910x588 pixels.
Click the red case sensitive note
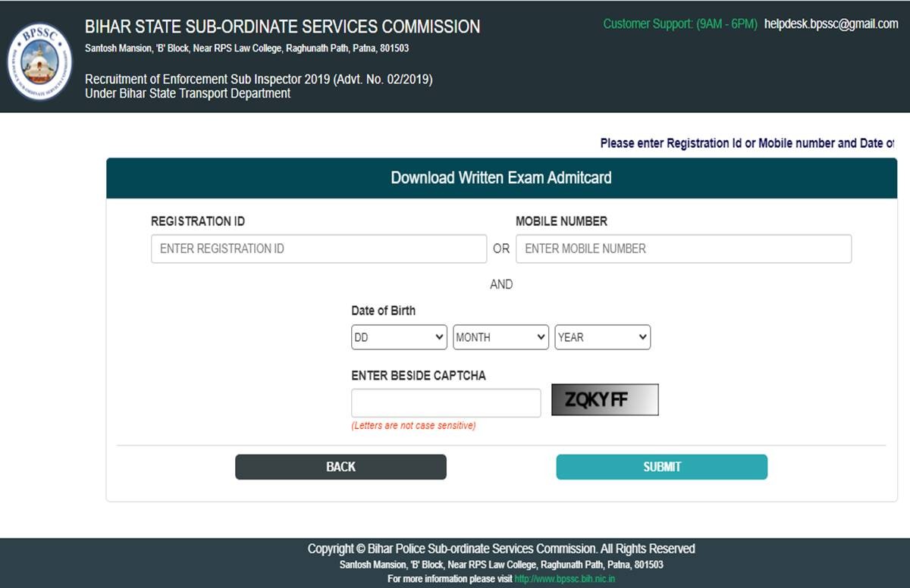413,426
